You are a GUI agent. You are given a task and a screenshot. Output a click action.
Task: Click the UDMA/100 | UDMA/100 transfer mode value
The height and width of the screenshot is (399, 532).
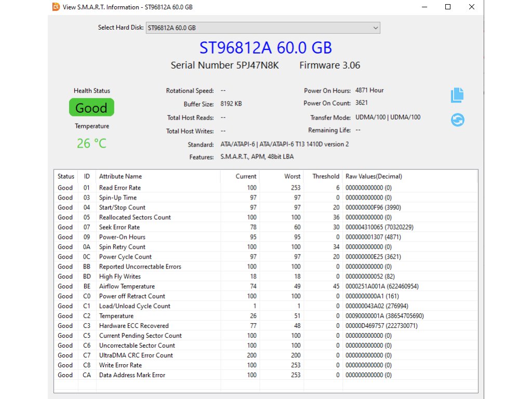(x=388, y=117)
